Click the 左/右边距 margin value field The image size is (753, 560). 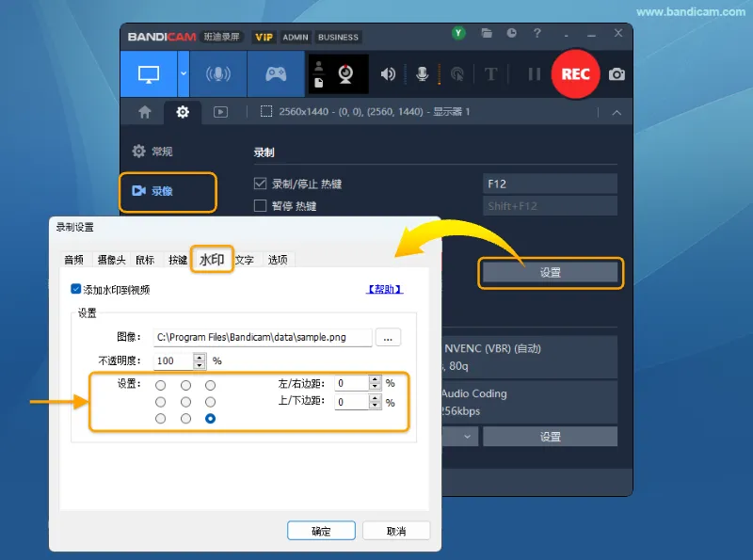(351, 383)
